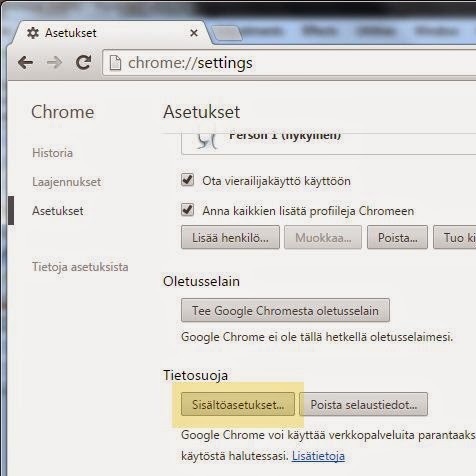Viewport: 476px width, 476px height.
Task: Select the Person 1 profile entry
Action: [x=328, y=143]
